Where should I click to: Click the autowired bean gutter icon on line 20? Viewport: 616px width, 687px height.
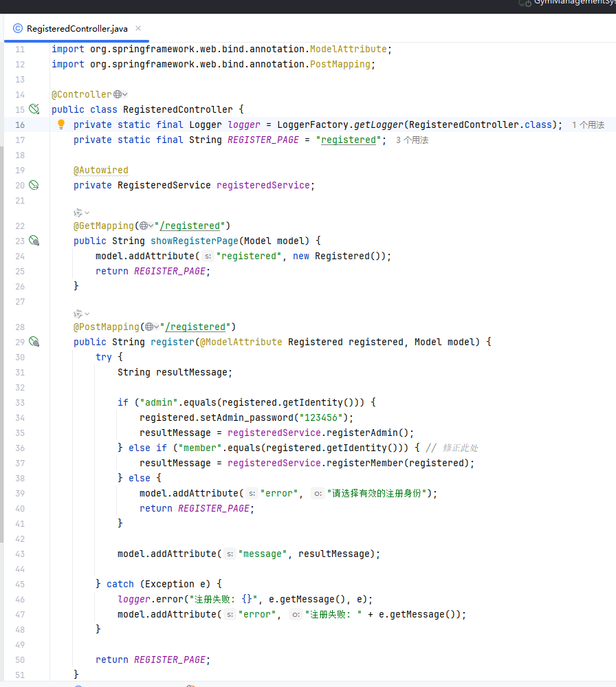(34, 185)
